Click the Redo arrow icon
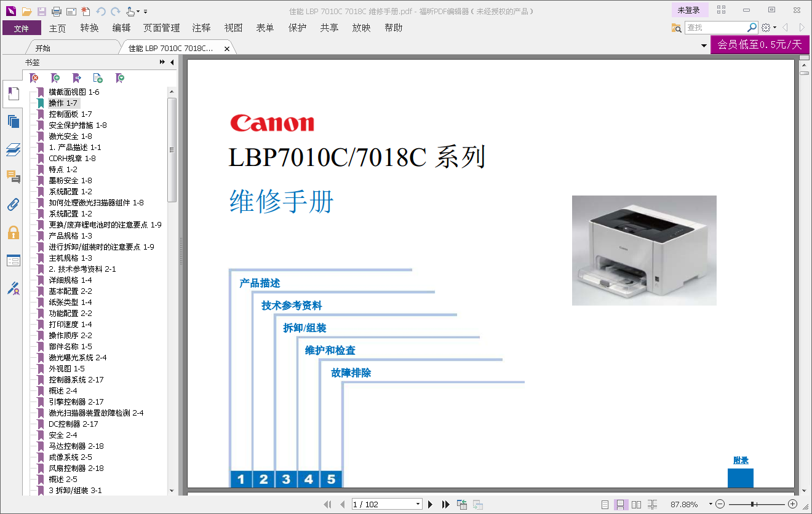 [x=115, y=11]
